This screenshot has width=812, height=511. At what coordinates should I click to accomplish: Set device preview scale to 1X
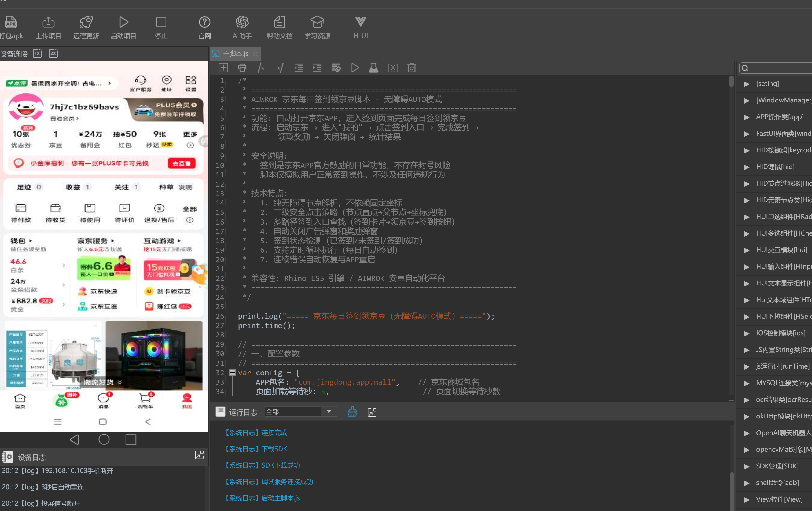(38, 53)
